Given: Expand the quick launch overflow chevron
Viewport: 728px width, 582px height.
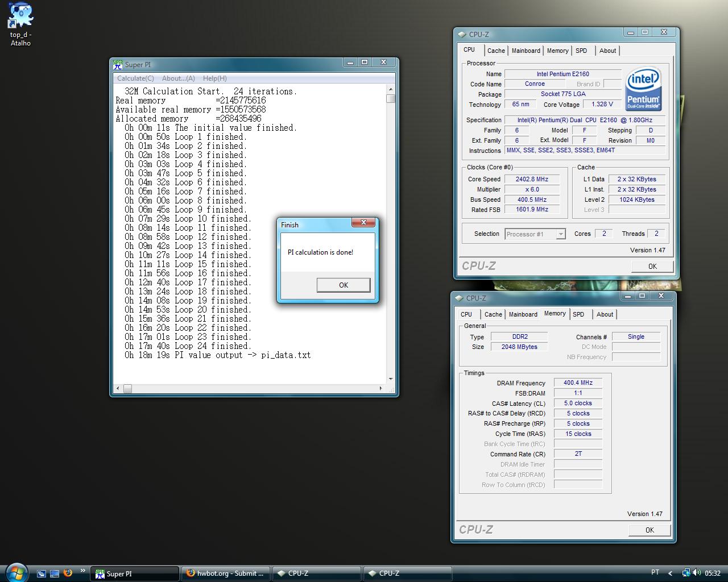Looking at the screenshot, I should [x=83, y=570].
